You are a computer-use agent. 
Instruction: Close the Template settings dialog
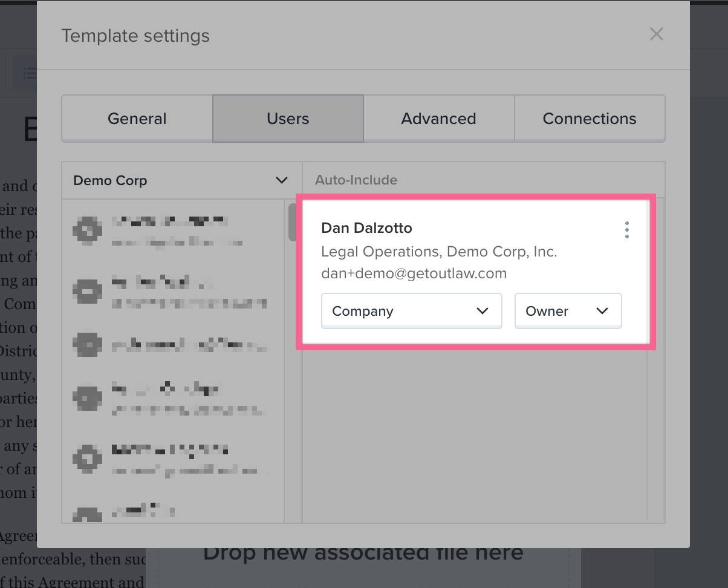[656, 34]
